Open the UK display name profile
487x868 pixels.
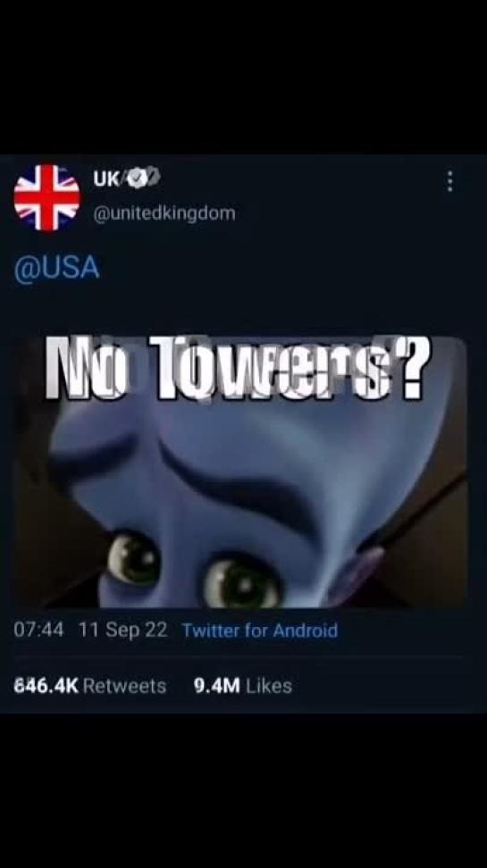coord(105,179)
